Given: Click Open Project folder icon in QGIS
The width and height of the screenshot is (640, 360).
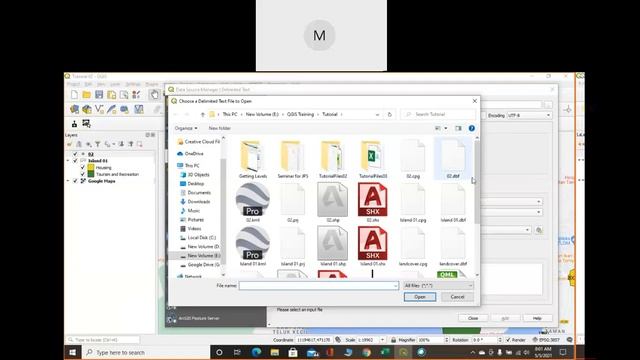Looking at the screenshot, I should pos(87,95).
